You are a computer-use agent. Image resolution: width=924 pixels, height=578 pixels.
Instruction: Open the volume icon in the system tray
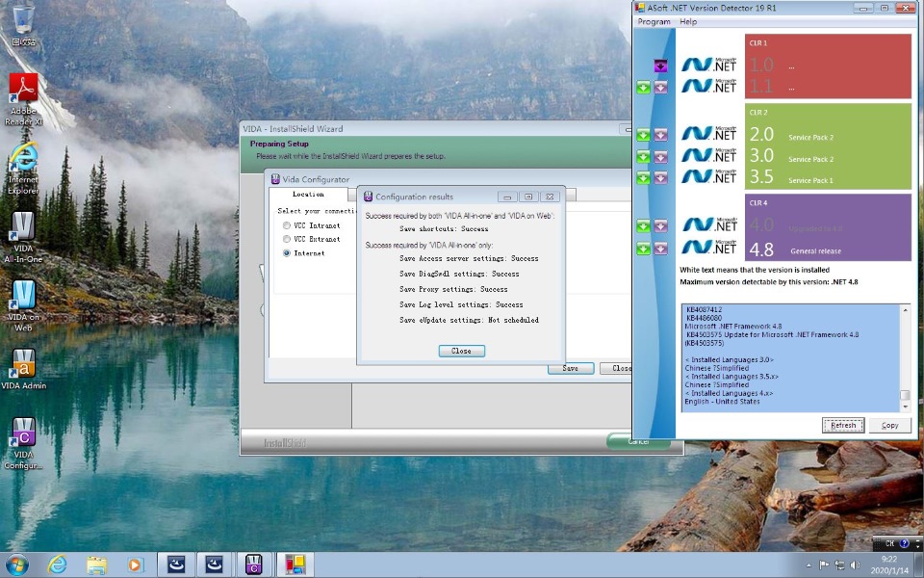click(855, 565)
